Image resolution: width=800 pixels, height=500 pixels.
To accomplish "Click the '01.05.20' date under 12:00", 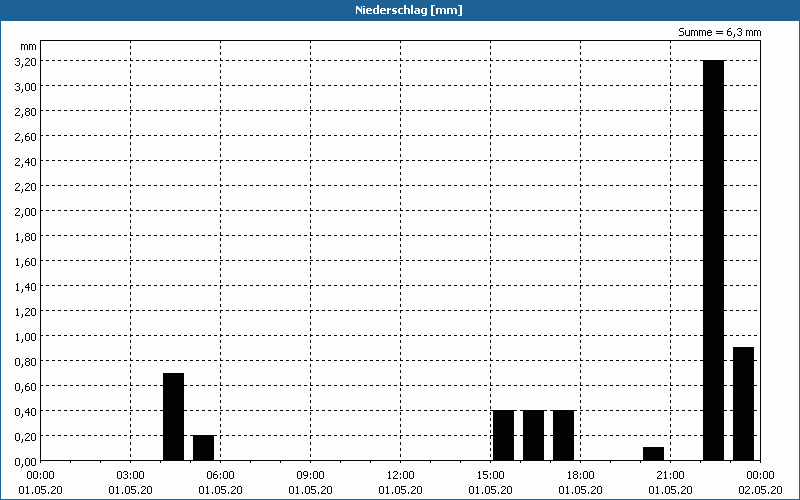I will (401, 490).
